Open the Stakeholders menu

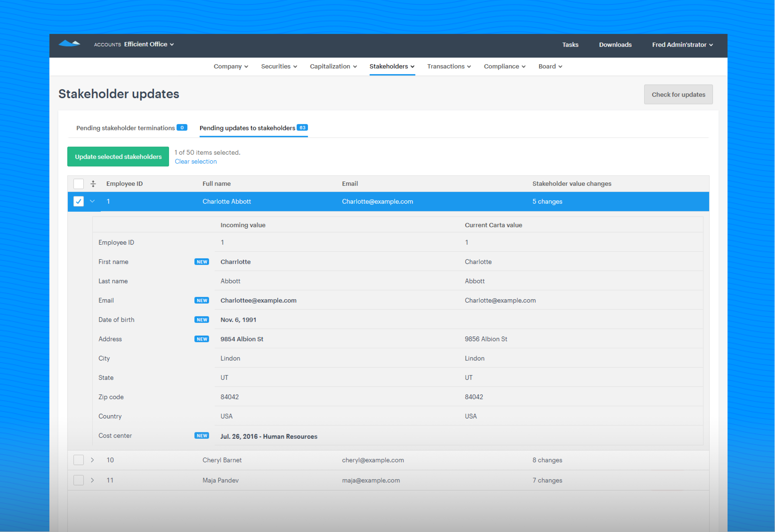(392, 66)
